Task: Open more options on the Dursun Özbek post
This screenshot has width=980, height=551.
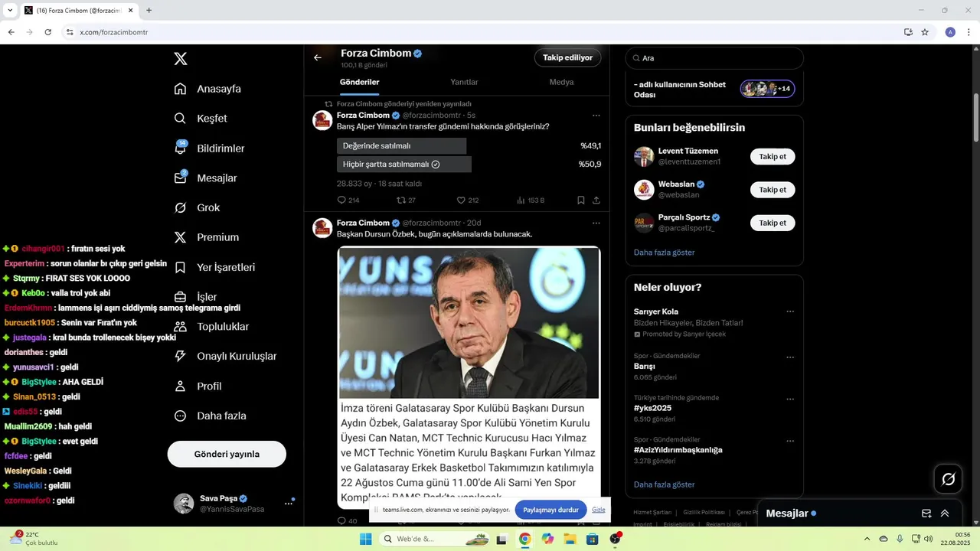Action: pos(596,223)
